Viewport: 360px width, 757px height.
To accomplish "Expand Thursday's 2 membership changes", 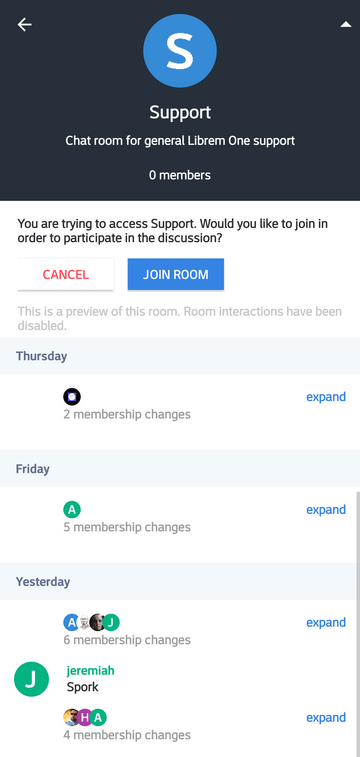I will click(326, 397).
